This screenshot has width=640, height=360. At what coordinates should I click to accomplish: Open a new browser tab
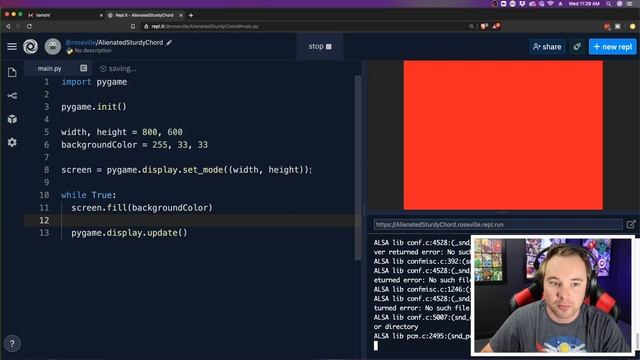[x=191, y=15]
